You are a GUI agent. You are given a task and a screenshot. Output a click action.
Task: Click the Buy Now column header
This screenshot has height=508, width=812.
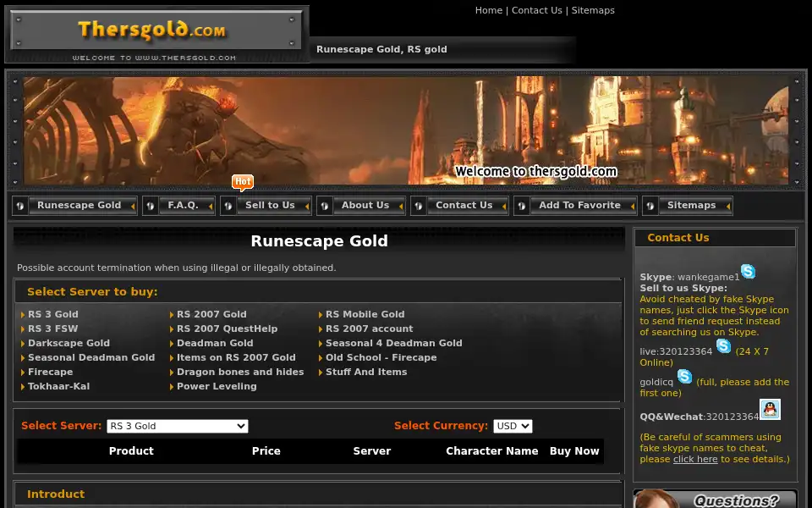click(x=574, y=451)
